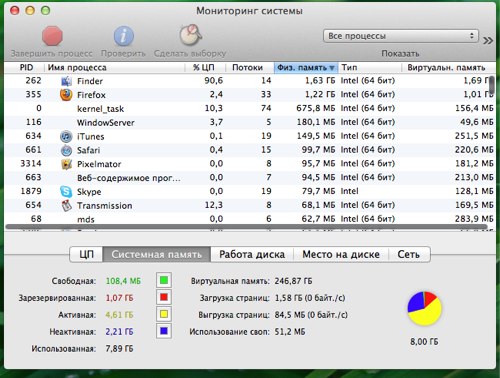This screenshot has width=500, height=378.
Task: Sort by Потоки column header
Action: pyautogui.click(x=250, y=68)
